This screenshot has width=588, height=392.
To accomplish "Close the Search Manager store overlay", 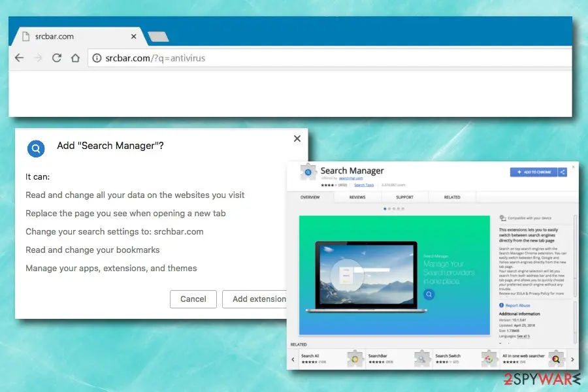I will pyautogui.click(x=573, y=167).
